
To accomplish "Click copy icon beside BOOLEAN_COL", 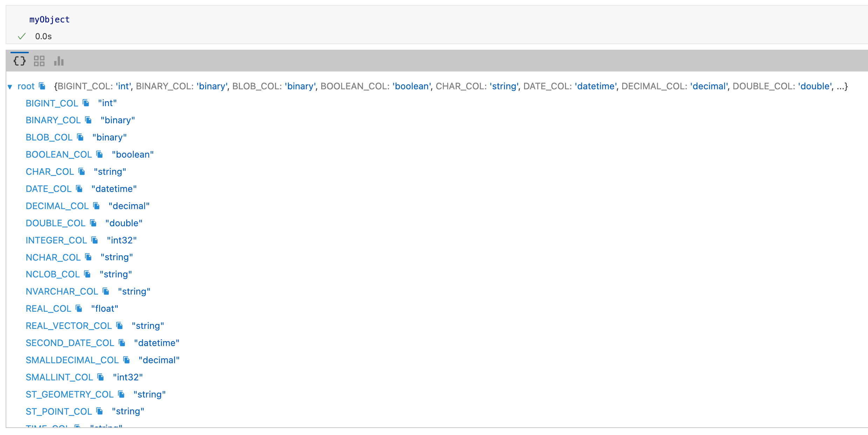I will click(x=99, y=154).
